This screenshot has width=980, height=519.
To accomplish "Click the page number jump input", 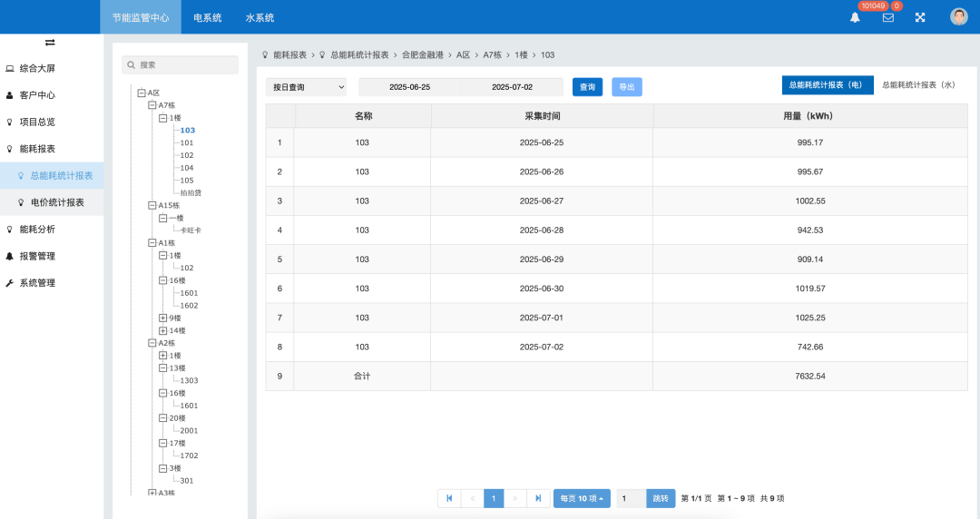I will point(631,498).
